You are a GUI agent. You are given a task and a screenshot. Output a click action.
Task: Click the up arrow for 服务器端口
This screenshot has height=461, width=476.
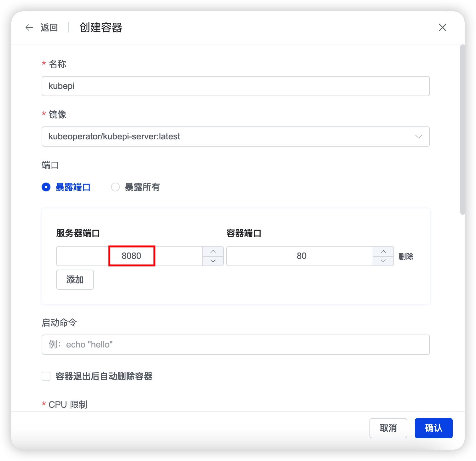213,251
